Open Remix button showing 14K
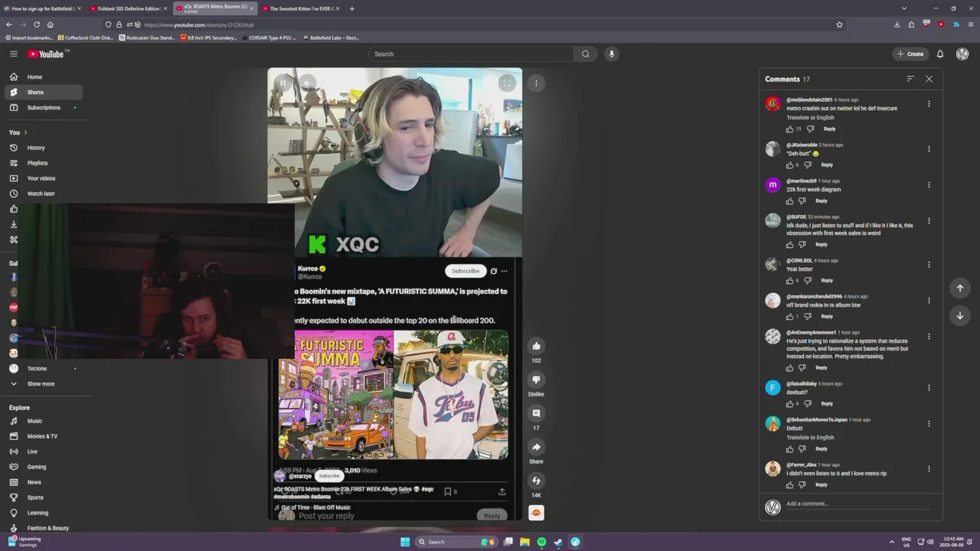The width and height of the screenshot is (980, 551). [536, 481]
